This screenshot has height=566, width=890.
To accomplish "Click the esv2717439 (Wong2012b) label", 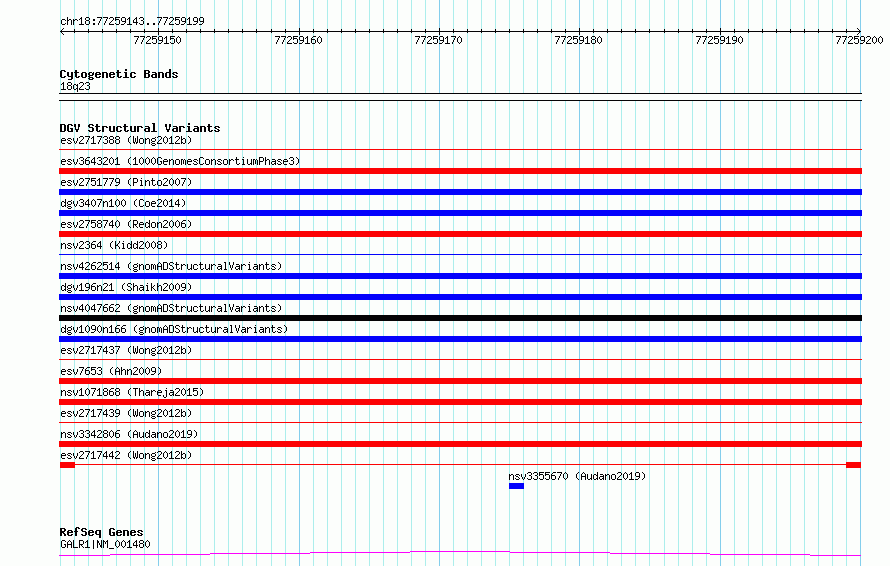I will click(x=126, y=413).
